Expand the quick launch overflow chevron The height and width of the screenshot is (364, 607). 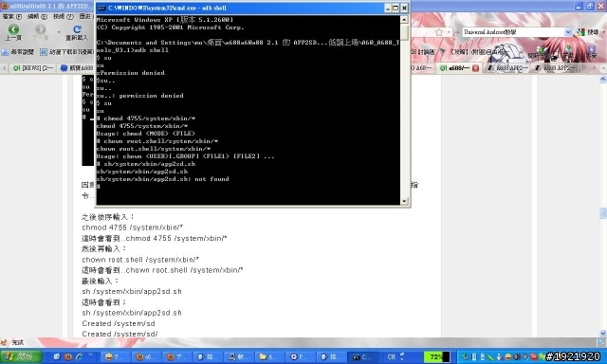point(91,355)
